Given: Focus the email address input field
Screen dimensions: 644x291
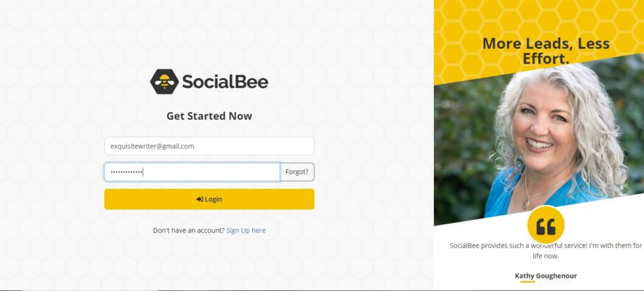Looking at the screenshot, I should pyautogui.click(x=209, y=146).
